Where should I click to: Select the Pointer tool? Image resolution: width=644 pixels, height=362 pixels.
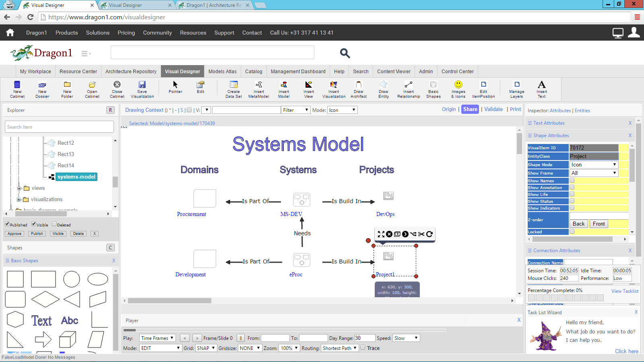[175, 88]
